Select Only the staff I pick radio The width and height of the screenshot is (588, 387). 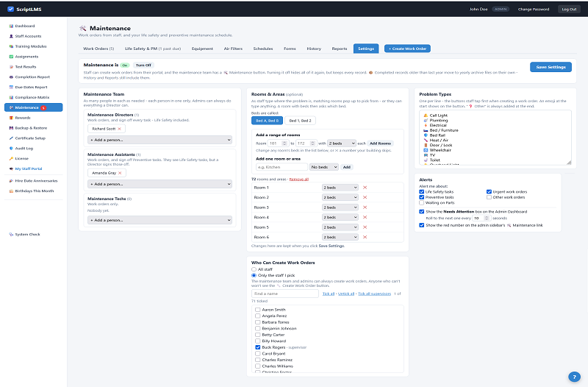click(x=254, y=275)
